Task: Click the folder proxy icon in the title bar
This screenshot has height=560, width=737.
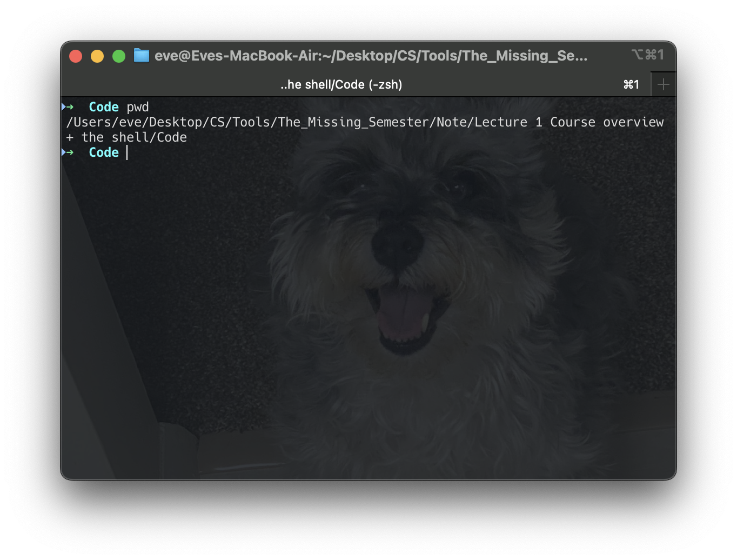Action: point(141,55)
